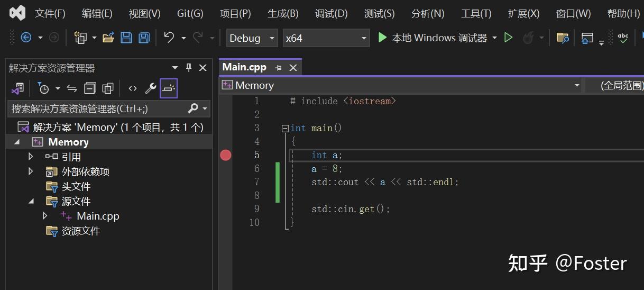The width and height of the screenshot is (644, 290).
Task: Click the search magnifier icon in Solution Explorer
Action: click(193, 108)
